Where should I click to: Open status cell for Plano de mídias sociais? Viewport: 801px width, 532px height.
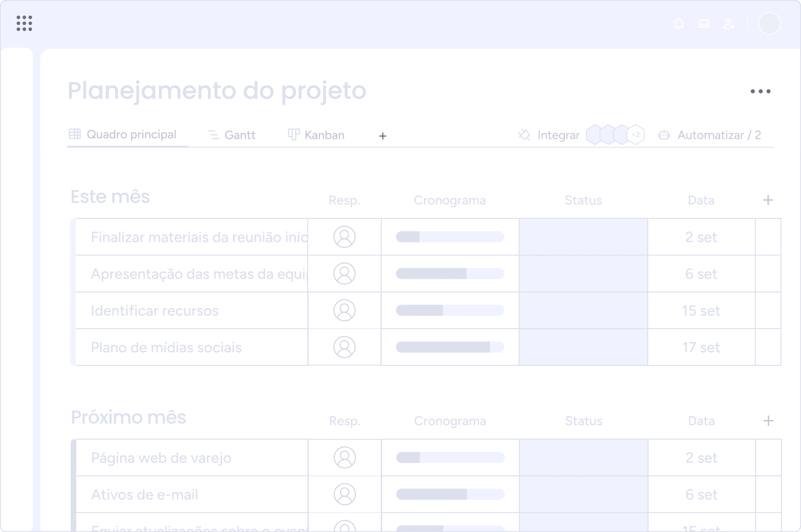click(583, 347)
